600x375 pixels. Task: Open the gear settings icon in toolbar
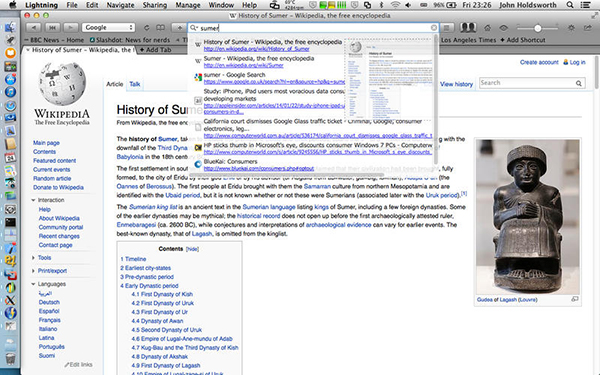(571, 28)
